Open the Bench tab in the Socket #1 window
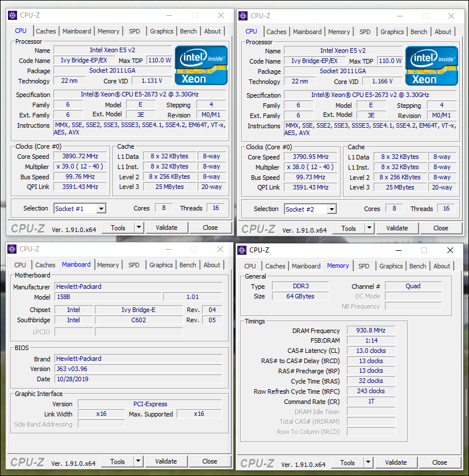The width and height of the screenshot is (469, 476). pyautogui.click(x=189, y=31)
